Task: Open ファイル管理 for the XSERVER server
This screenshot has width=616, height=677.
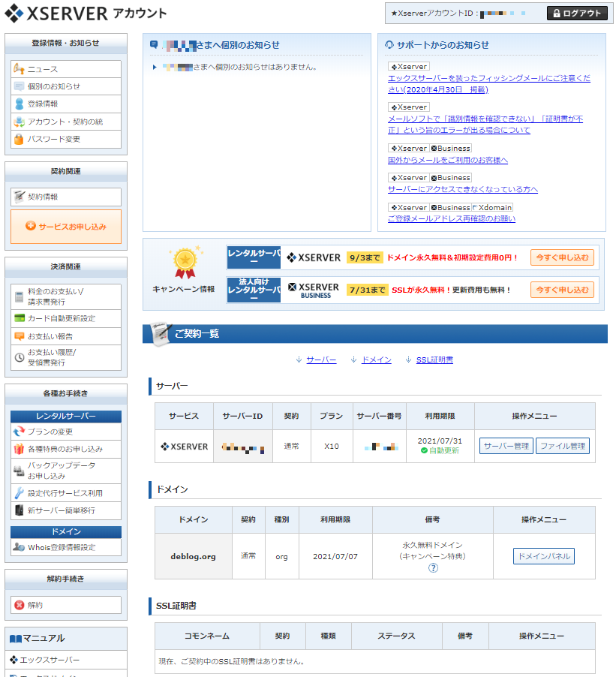Action: pos(563,446)
